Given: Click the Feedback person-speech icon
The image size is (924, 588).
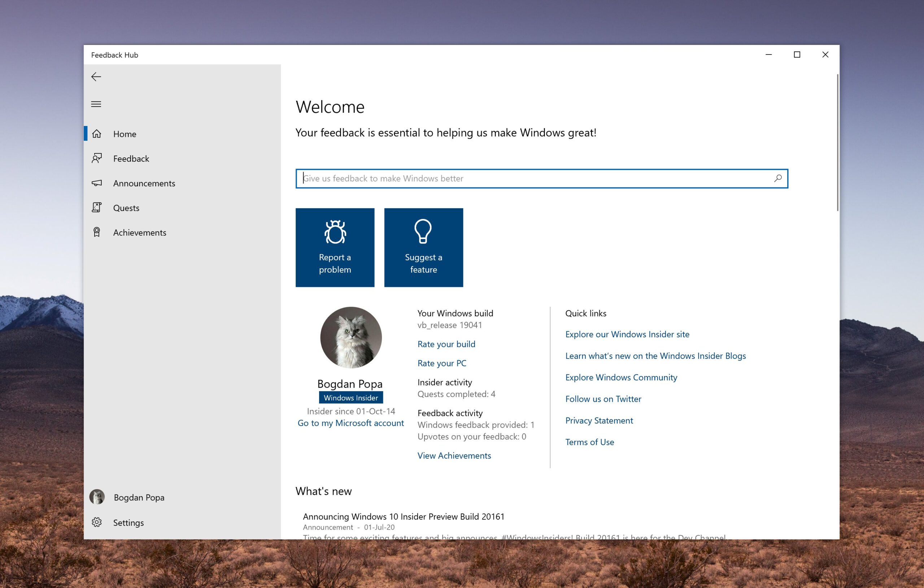Looking at the screenshot, I should pyautogui.click(x=97, y=158).
